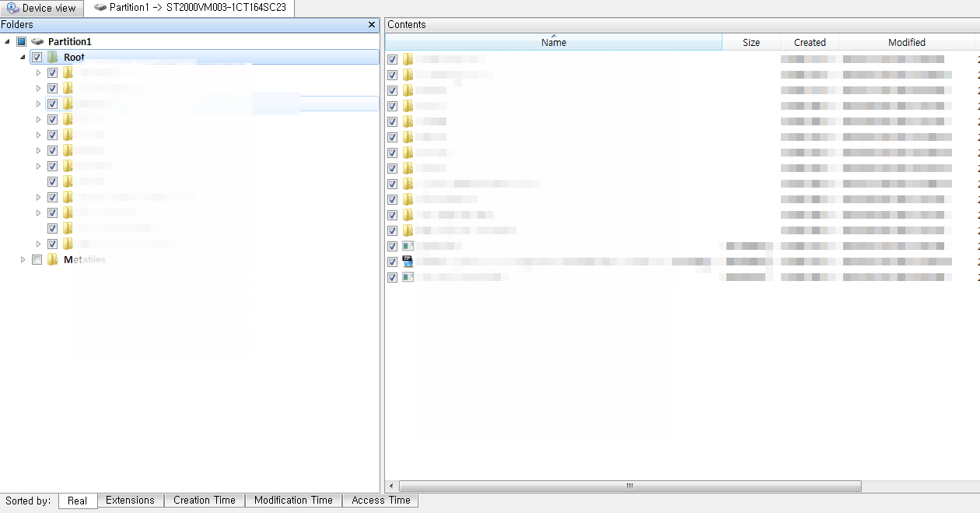Switch to the Access Time sorting tab
980x513 pixels.
[x=381, y=500]
